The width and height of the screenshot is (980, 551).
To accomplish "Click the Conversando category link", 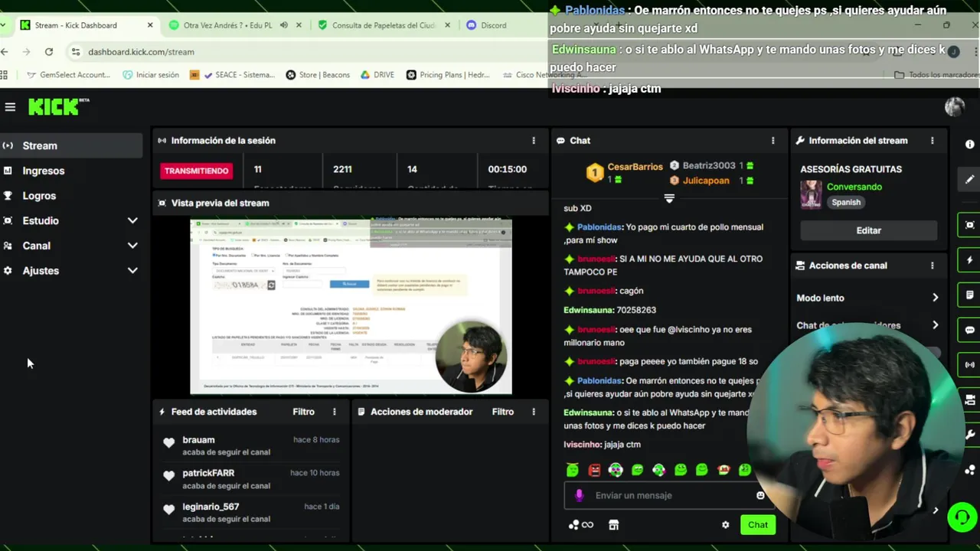I will (x=854, y=187).
